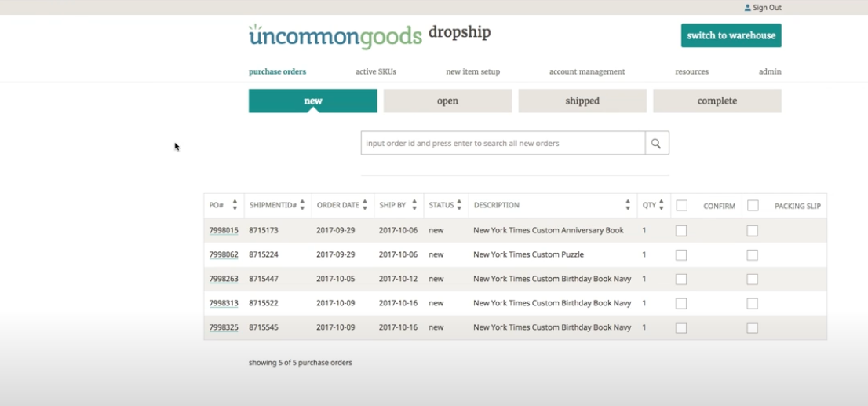868x406 pixels.
Task: Switch to the complete orders tab
Action: [717, 101]
